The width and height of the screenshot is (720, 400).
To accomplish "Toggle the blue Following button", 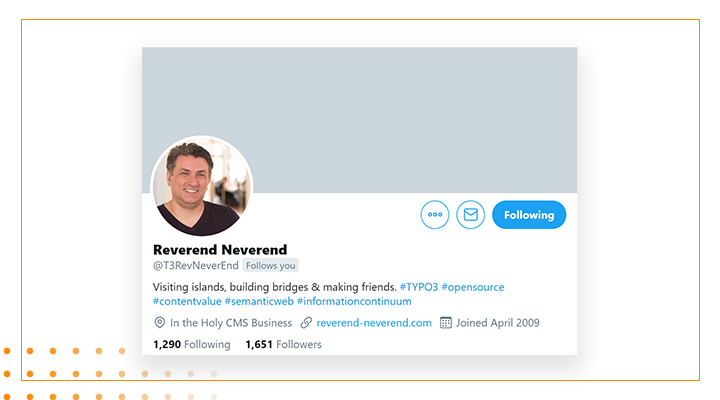I will (x=529, y=214).
